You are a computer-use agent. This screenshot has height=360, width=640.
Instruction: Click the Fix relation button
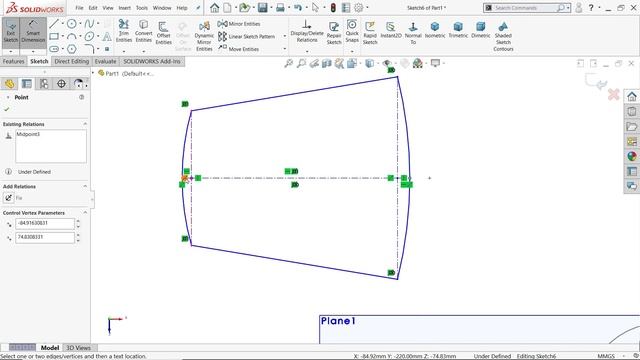(9, 198)
